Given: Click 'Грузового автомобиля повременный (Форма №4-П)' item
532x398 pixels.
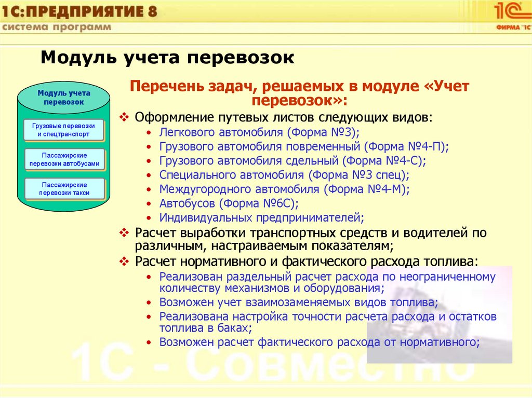Looking at the screenshot, I should pos(304,146).
